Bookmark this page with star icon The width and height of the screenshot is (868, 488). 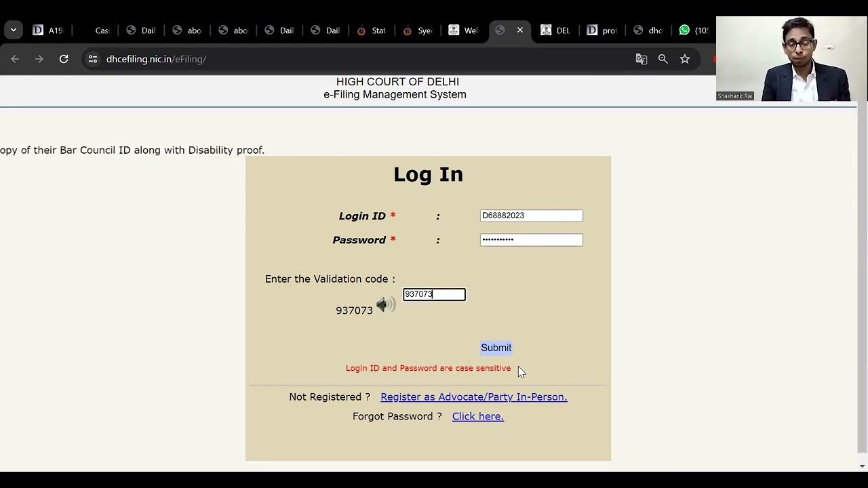click(x=685, y=59)
